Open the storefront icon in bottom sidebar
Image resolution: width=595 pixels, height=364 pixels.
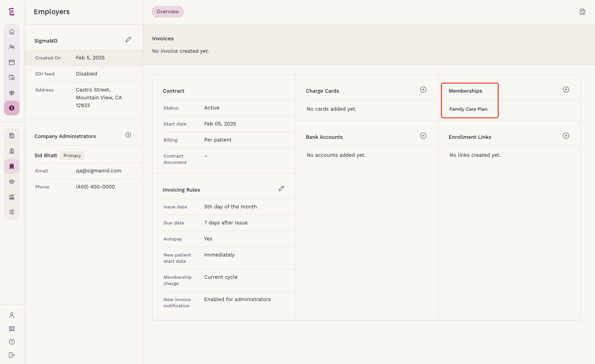tap(12, 328)
